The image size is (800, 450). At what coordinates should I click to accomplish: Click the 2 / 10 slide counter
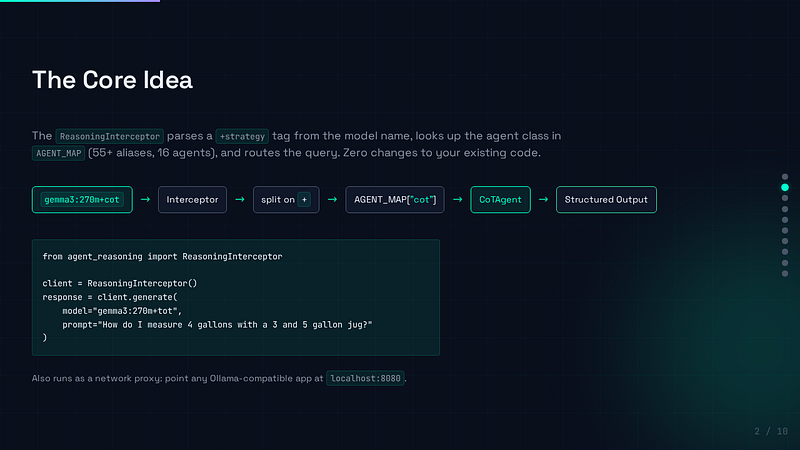tap(771, 431)
